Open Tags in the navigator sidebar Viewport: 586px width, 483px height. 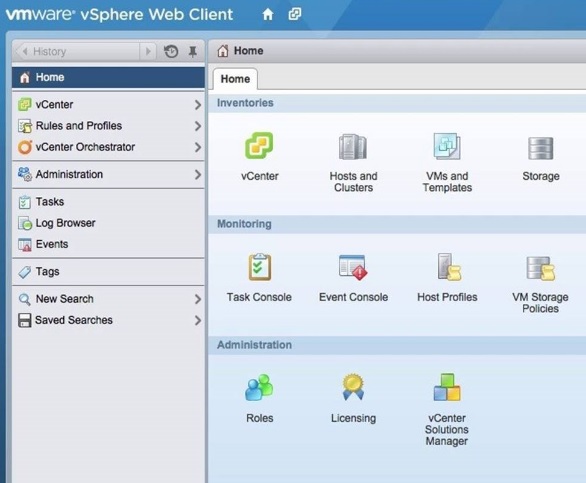click(108, 272)
